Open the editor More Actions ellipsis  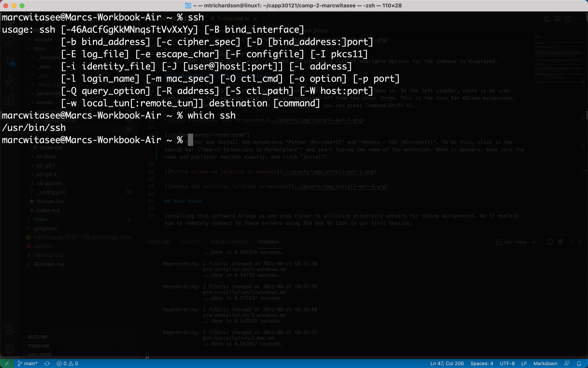(579, 19)
